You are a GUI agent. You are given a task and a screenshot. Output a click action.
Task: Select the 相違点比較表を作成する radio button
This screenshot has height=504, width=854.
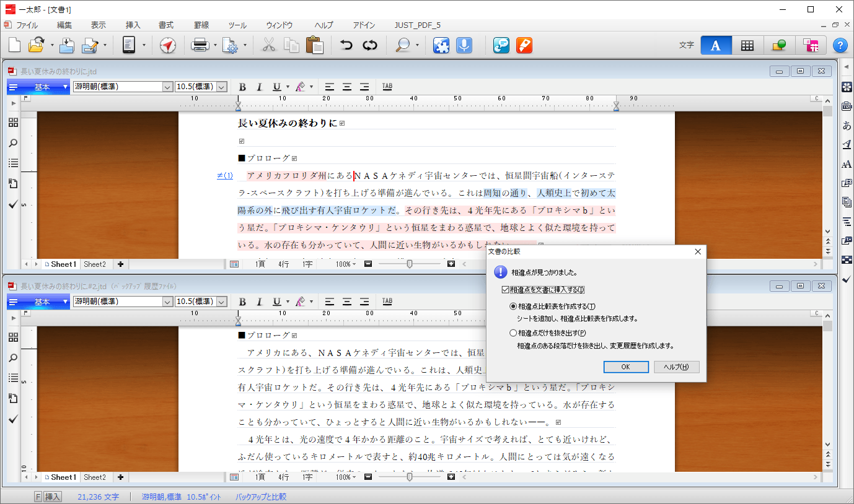(x=513, y=306)
